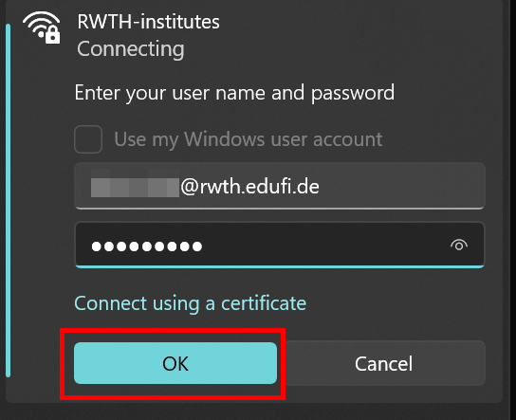Click the Connecting status text
516x420 pixels.
[x=130, y=49]
